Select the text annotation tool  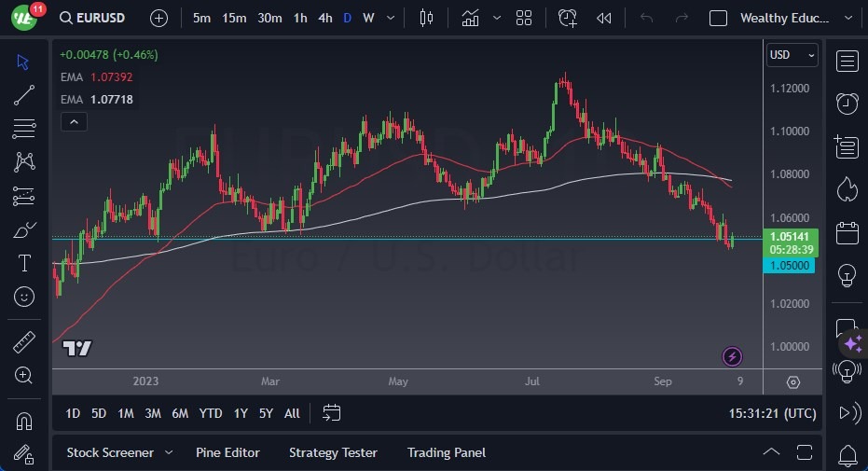25,263
